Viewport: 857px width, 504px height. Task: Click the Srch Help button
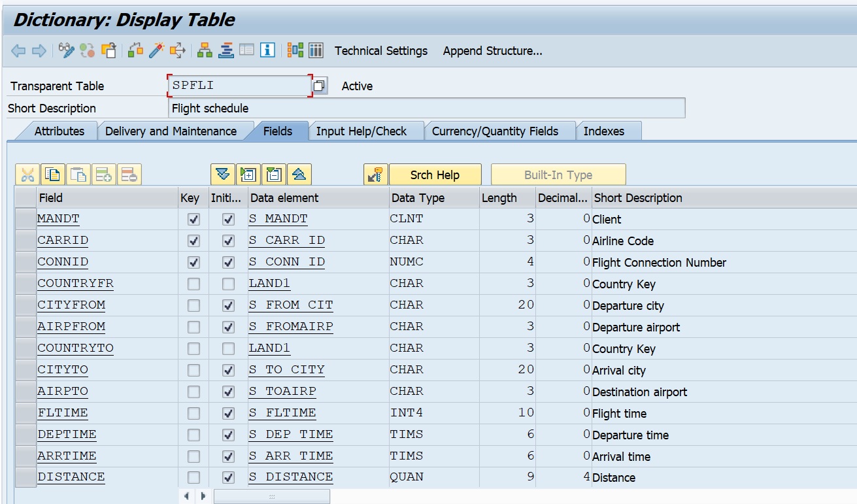(x=435, y=175)
